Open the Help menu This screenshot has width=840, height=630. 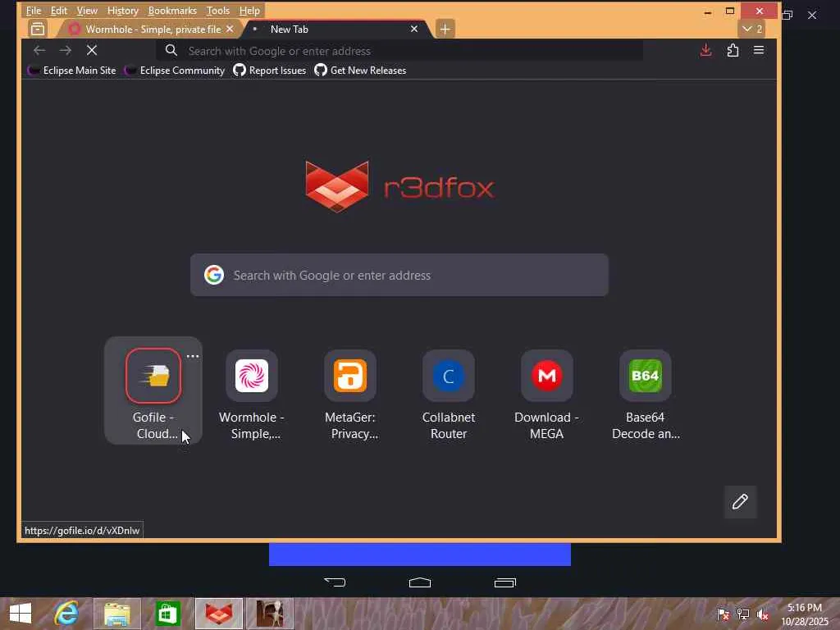(249, 11)
